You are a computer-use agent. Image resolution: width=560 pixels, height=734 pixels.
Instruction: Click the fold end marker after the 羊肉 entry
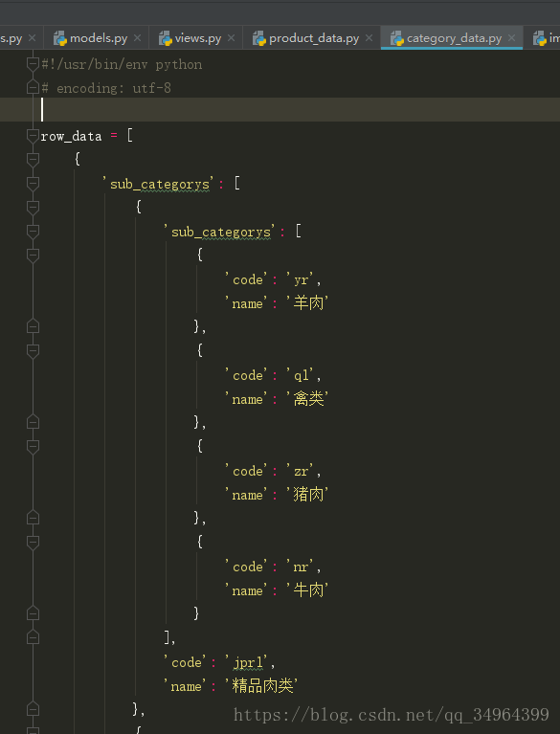(x=33, y=326)
